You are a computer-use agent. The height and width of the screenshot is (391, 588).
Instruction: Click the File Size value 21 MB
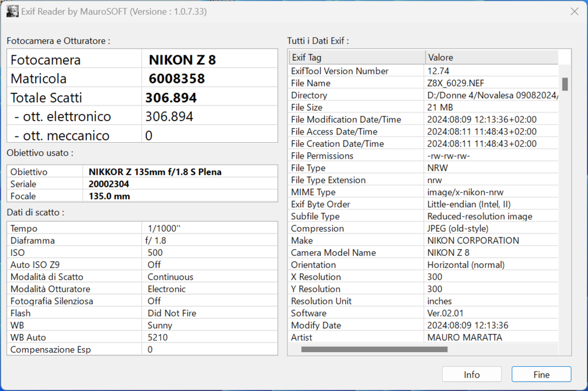coord(440,107)
